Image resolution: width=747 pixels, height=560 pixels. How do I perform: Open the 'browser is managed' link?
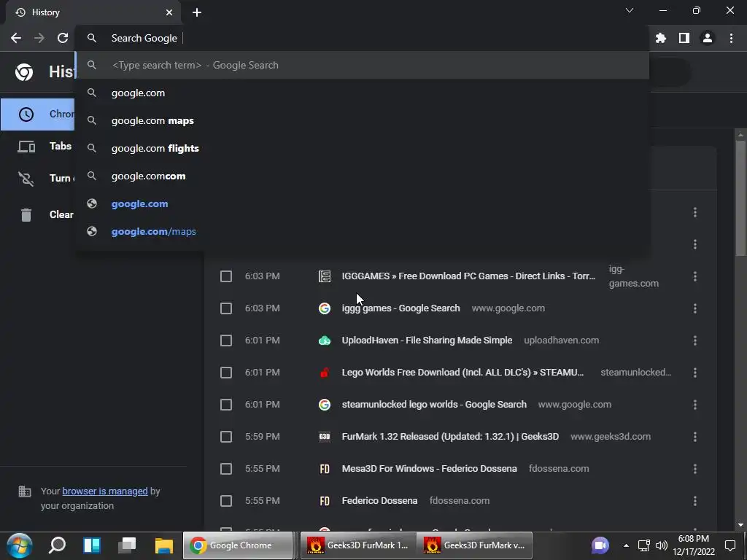pos(105,491)
